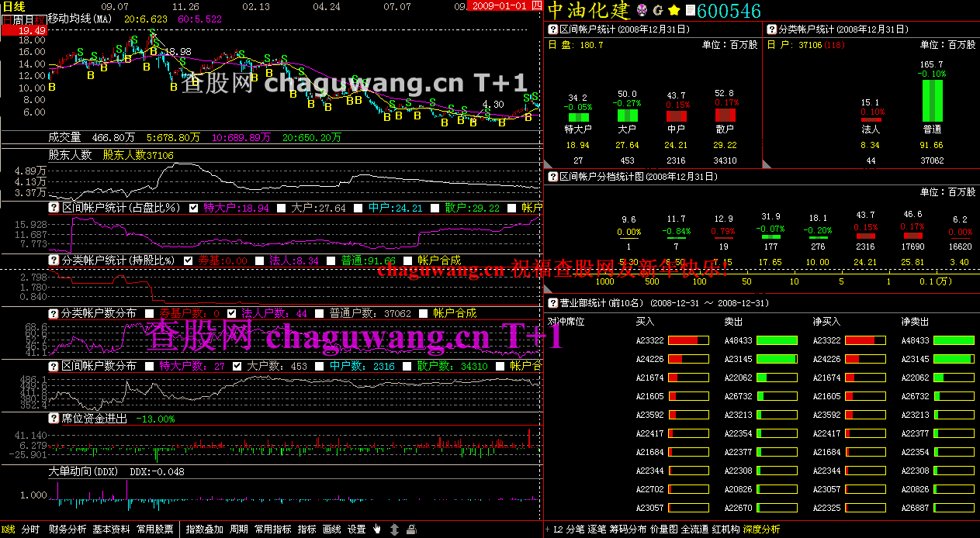Switch to the 分时 tab

click(31, 529)
